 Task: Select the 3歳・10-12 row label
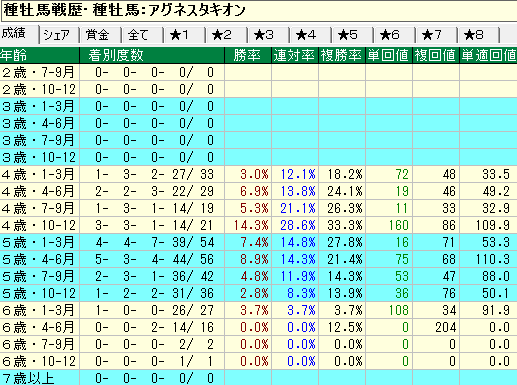point(39,157)
